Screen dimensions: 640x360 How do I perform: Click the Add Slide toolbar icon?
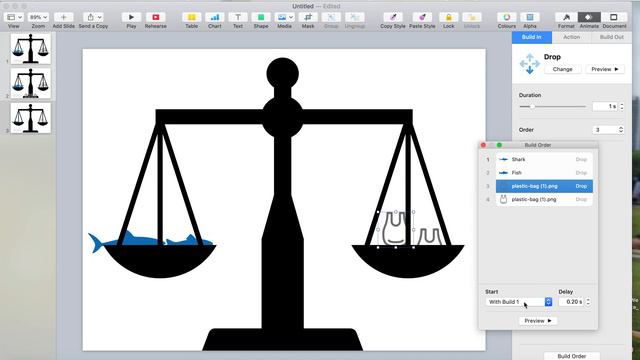pyautogui.click(x=63, y=17)
